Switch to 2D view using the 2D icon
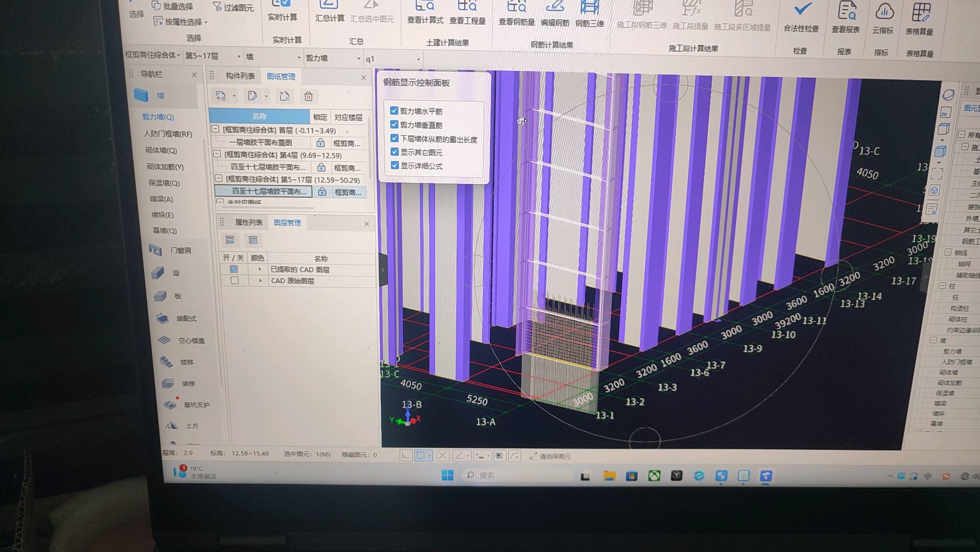The height and width of the screenshot is (552, 980). pos(945,113)
